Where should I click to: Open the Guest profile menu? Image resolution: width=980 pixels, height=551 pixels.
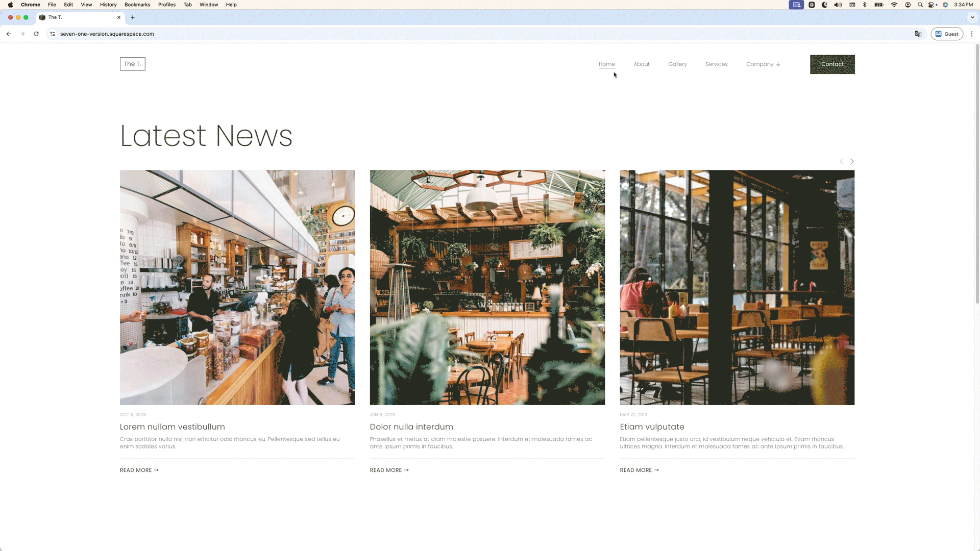click(946, 34)
